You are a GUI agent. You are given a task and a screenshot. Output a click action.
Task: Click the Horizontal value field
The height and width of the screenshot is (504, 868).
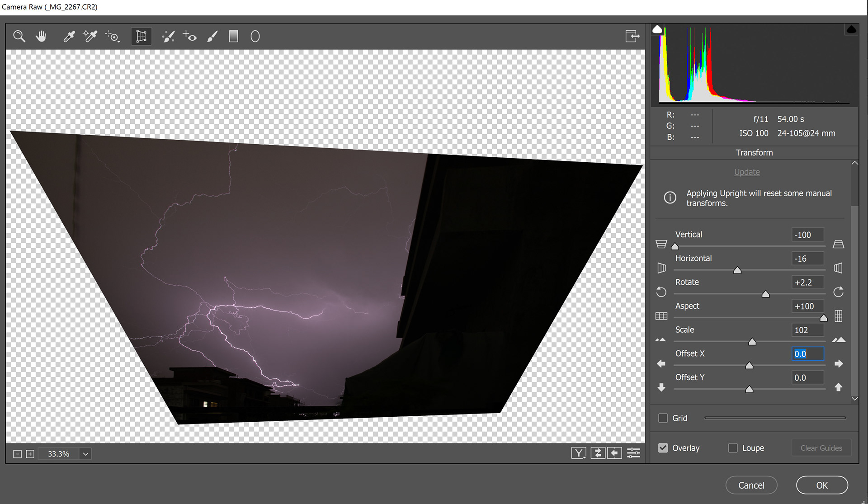tap(808, 259)
